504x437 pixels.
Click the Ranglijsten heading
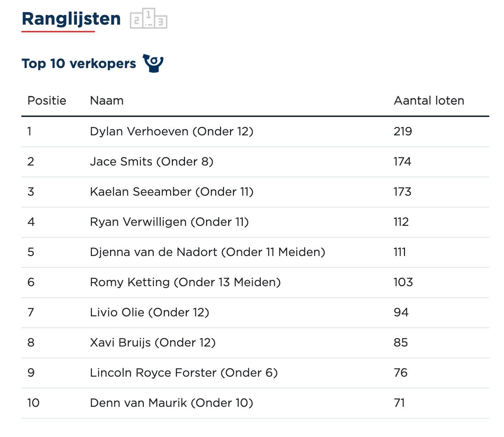click(x=71, y=19)
